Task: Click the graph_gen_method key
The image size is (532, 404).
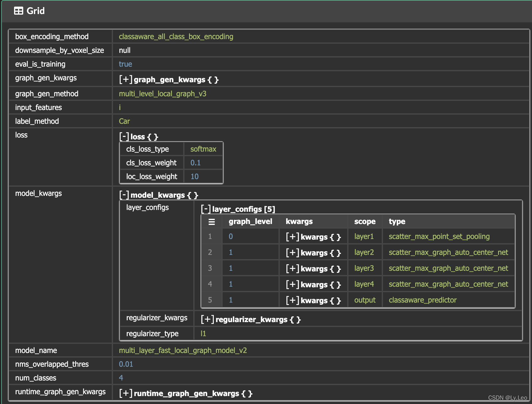Action: [47, 94]
